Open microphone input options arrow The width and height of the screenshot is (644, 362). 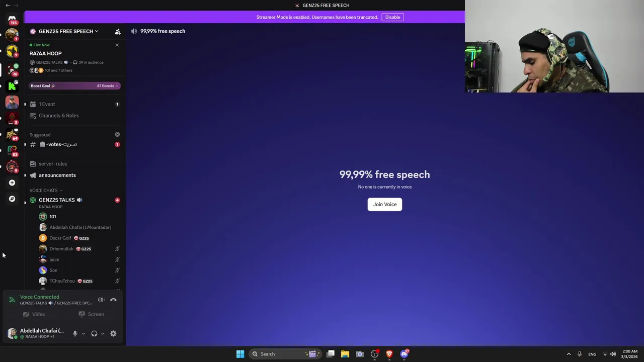point(84,333)
